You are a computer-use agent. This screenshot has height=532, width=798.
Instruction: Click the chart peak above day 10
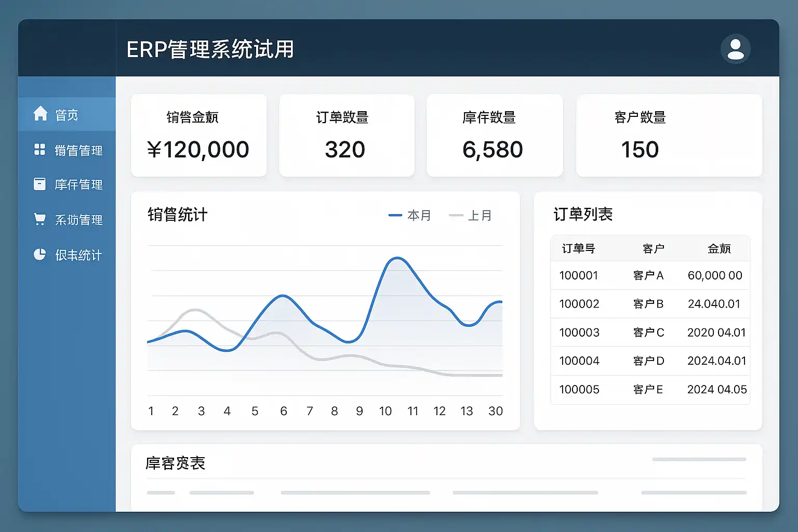(397, 258)
